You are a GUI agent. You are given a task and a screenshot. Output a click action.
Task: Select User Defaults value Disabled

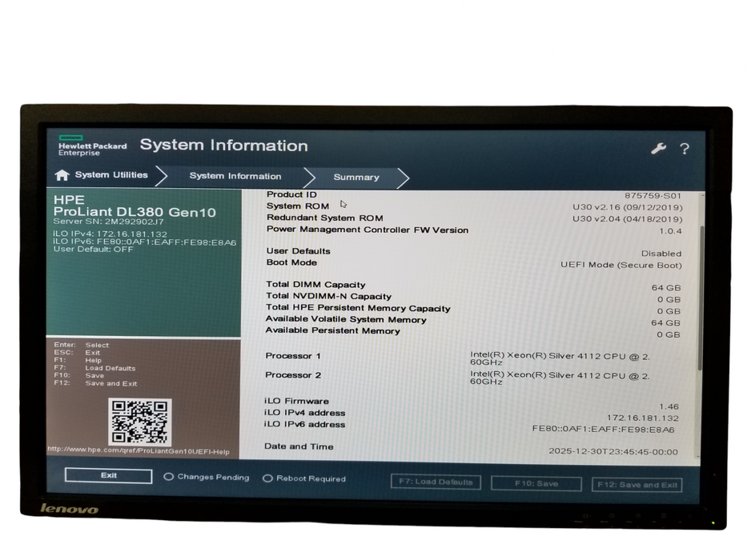pos(661,254)
